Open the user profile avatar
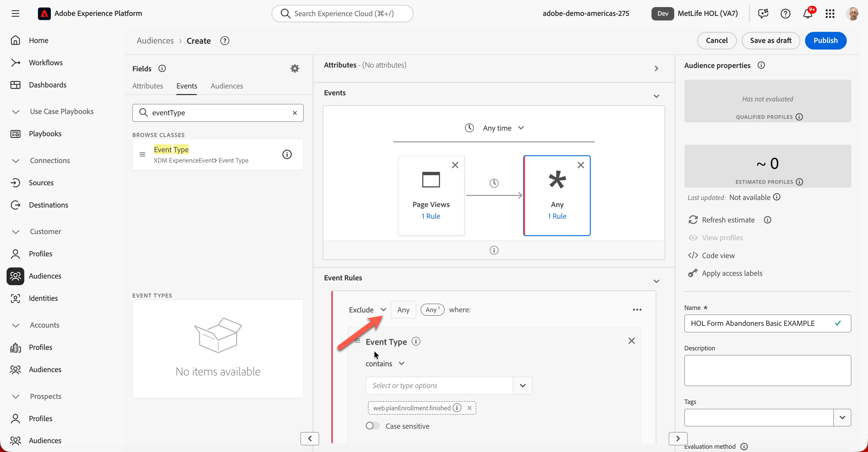This screenshot has width=868, height=452. pos(853,13)
